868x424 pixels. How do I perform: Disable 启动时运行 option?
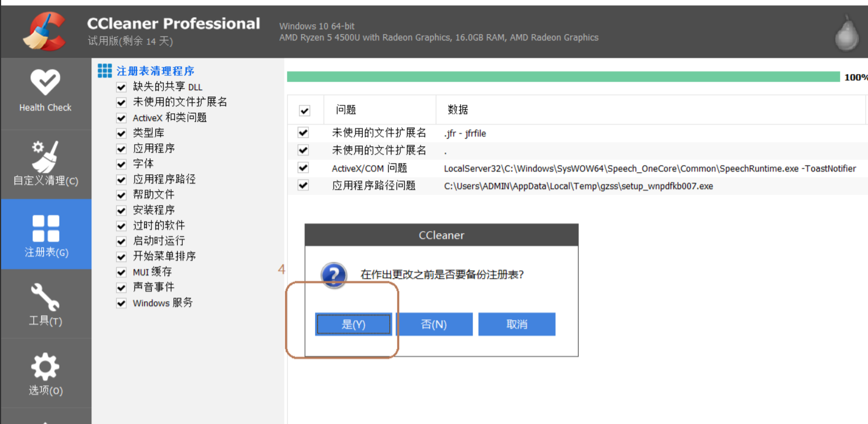121,241
